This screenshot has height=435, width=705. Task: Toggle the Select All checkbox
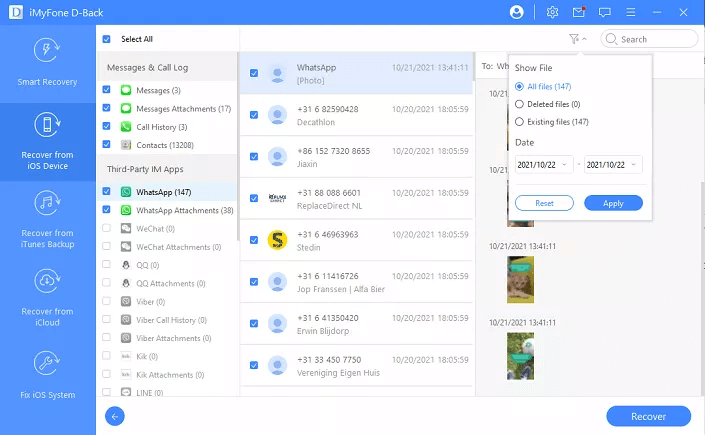pos(107,39)
